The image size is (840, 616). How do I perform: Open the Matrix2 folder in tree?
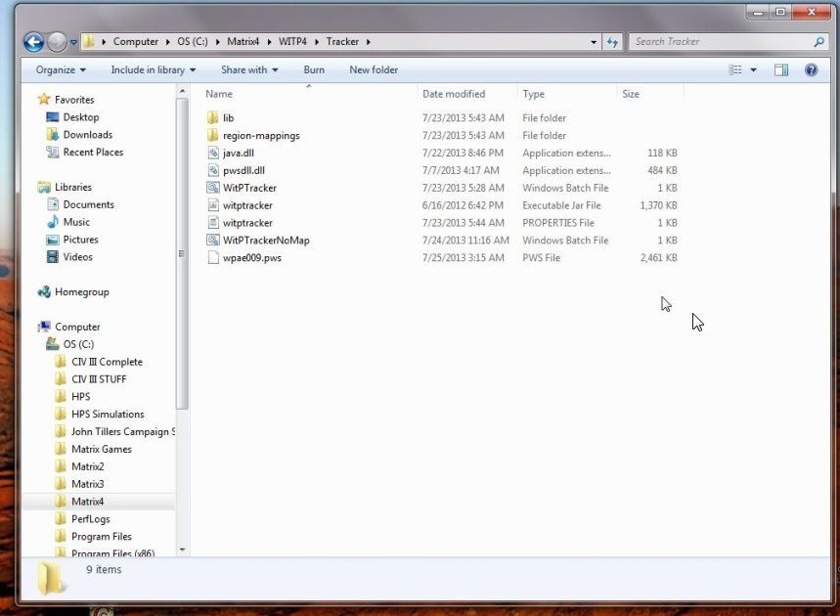(x=88, y=466)
